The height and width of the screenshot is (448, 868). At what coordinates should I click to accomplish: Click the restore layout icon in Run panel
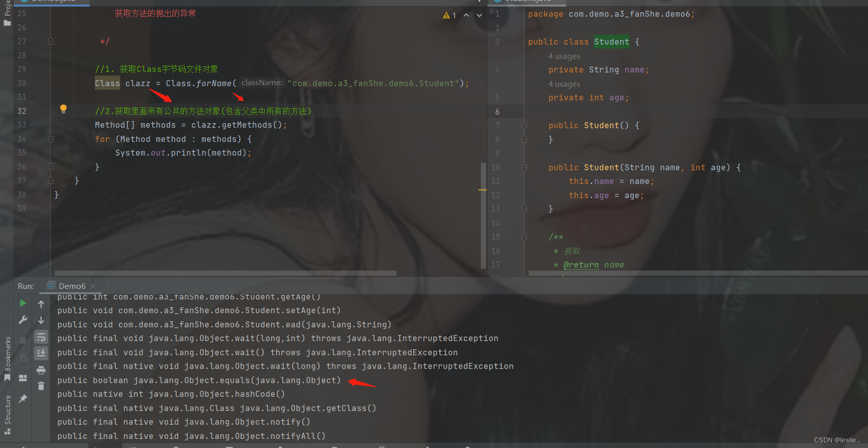pyautogui.click(x=23, y=378)
